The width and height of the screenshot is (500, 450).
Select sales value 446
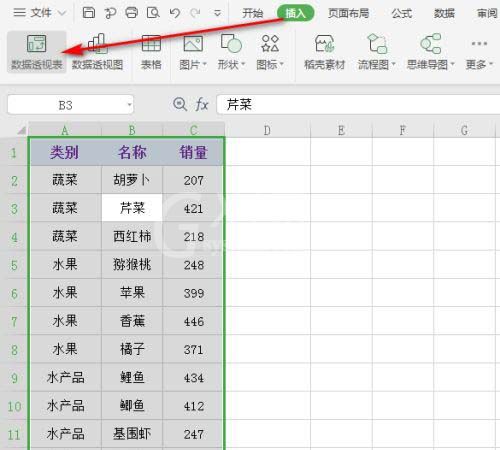(x=193, y=321)
